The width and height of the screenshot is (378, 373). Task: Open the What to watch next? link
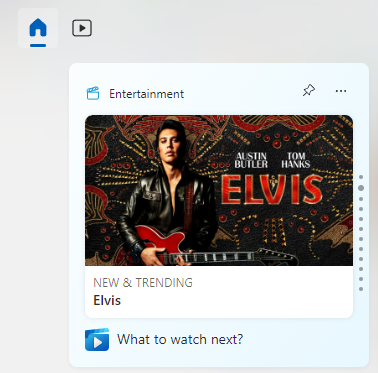click(180, 339)
